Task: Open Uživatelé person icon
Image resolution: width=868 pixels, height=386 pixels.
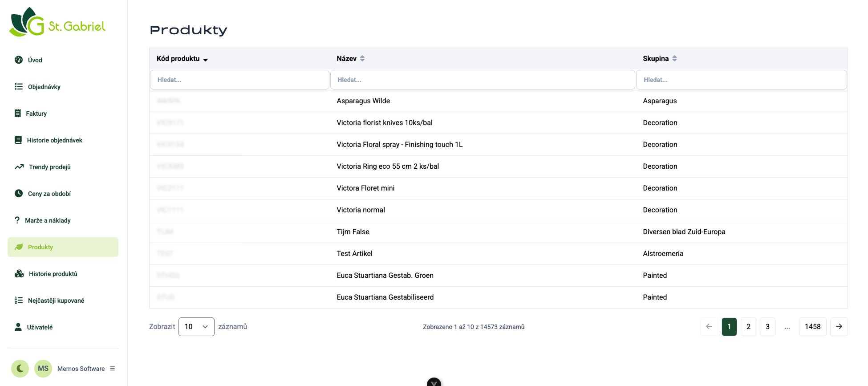Action: 18,327
